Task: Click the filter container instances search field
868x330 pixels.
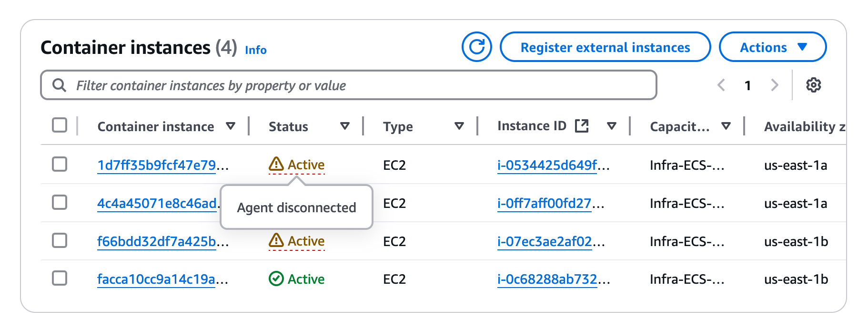Action: click(348, 85)
